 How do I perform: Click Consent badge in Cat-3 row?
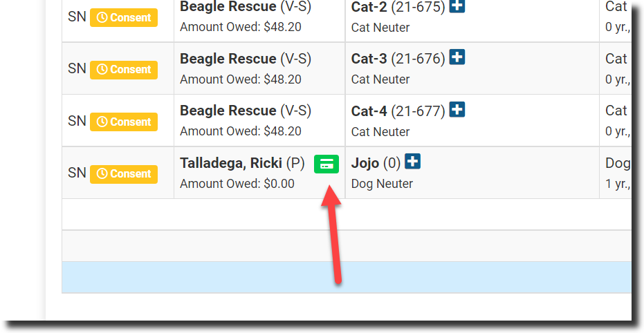[124, 69]
